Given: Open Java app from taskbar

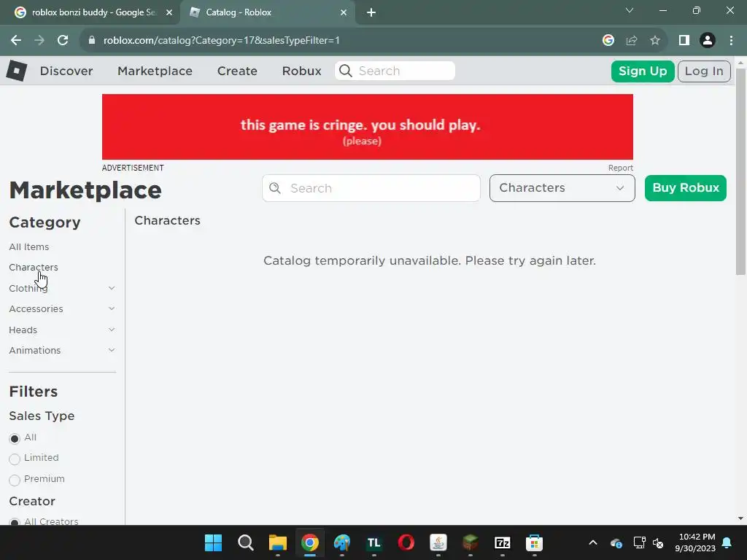Looking at the screenshot, I should point(438,542).
